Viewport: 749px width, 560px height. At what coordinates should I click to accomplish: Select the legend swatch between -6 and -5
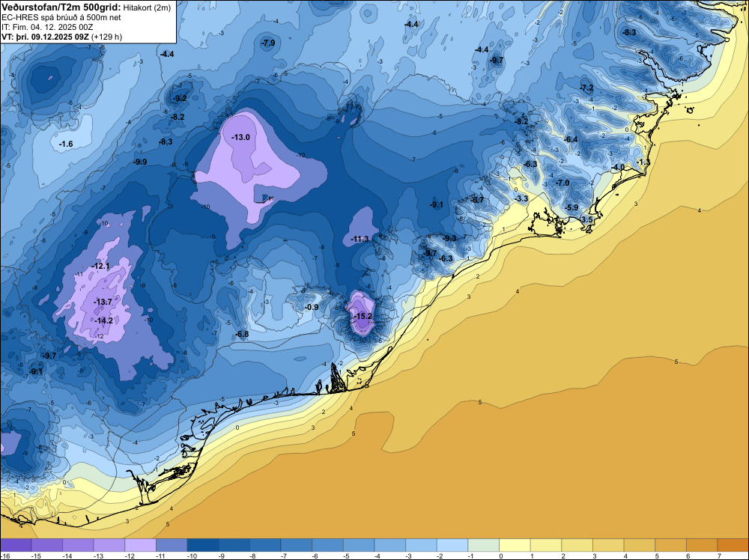[328, 545]
